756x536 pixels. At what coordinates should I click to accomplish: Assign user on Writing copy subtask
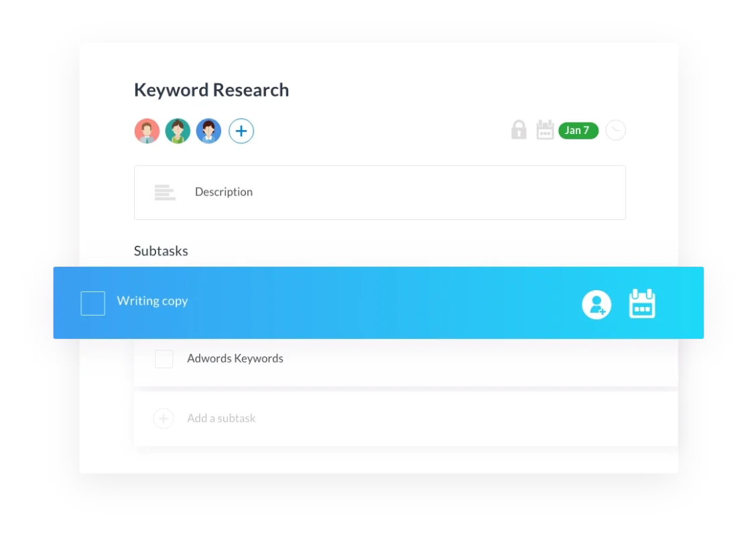[596, 304]
